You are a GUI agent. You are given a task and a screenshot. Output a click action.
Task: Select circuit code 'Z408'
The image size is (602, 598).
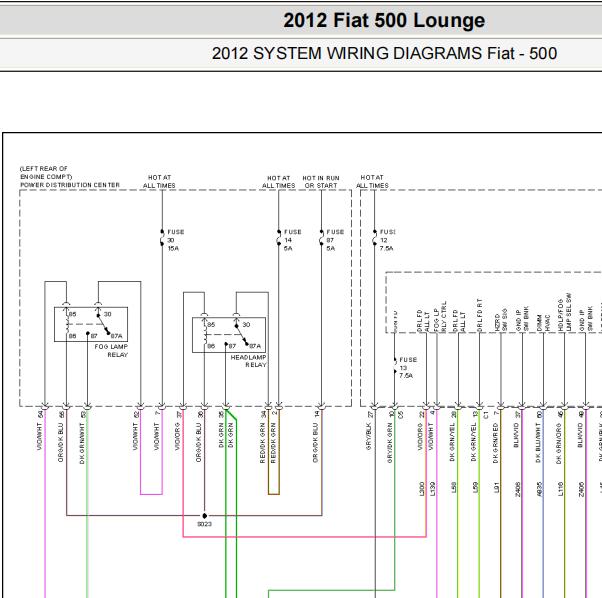click(x=518, y=489)
